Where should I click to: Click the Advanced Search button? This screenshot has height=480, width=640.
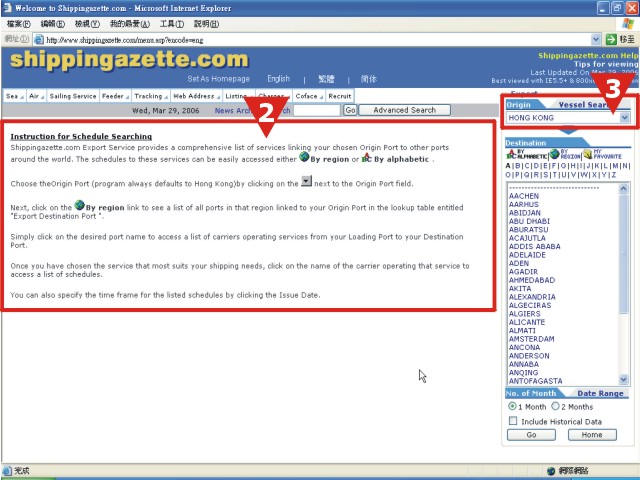[x=404, y=110]
